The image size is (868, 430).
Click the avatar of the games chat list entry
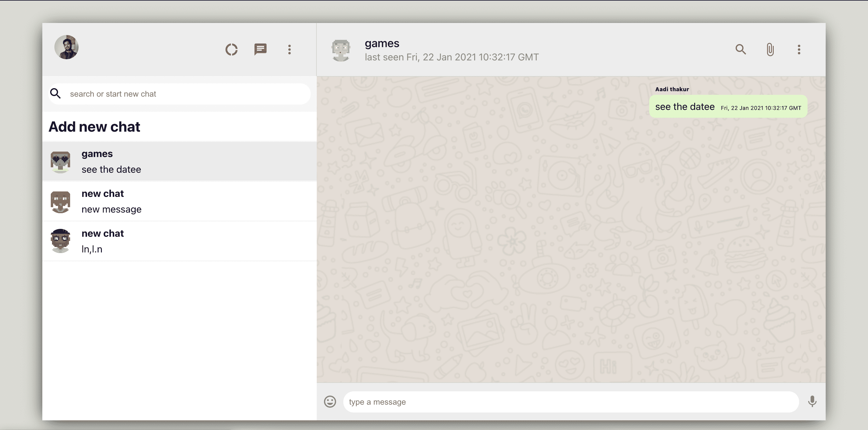[60, 162]
